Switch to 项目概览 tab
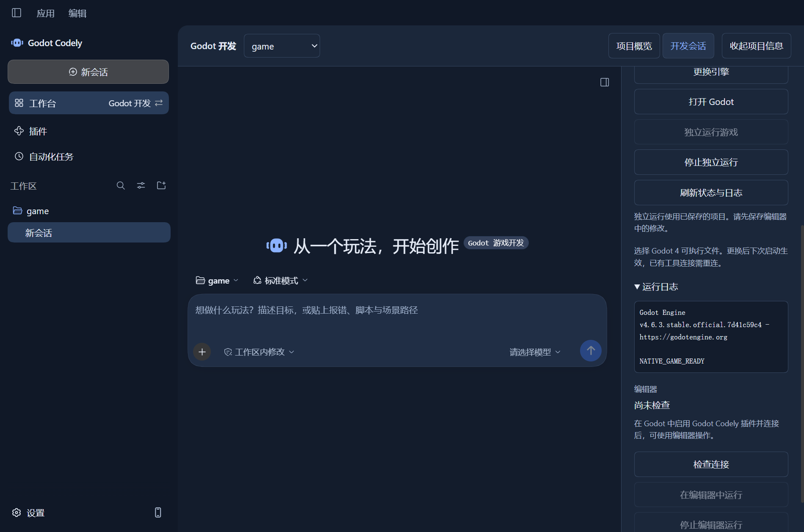Viewport: 804px width, 532px height. (x=634, y=46)
